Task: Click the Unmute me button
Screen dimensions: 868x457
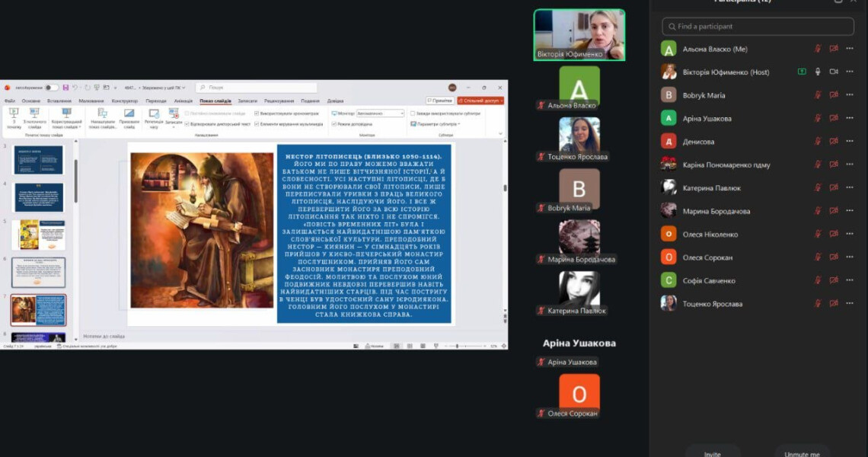Action: (802, 453)
